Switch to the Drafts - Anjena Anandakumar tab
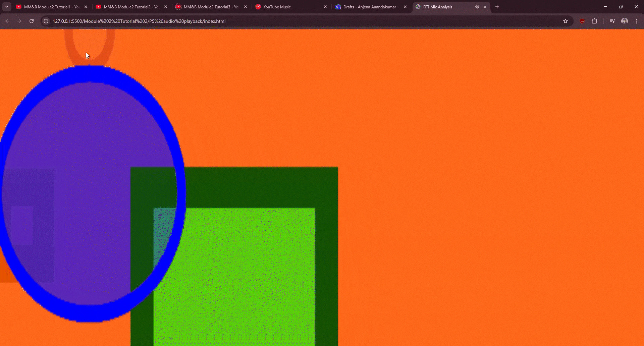644x346 pixels. pos(369,6)
